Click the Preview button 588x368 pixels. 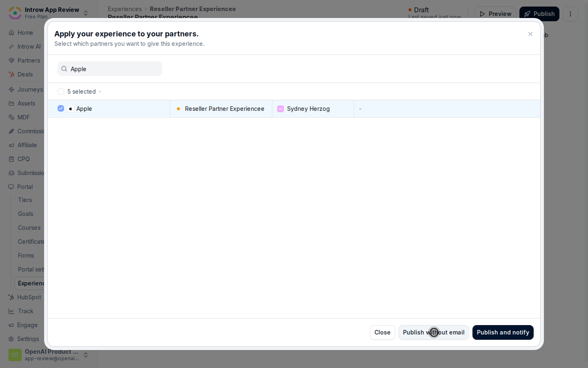[x=495, y=14]
